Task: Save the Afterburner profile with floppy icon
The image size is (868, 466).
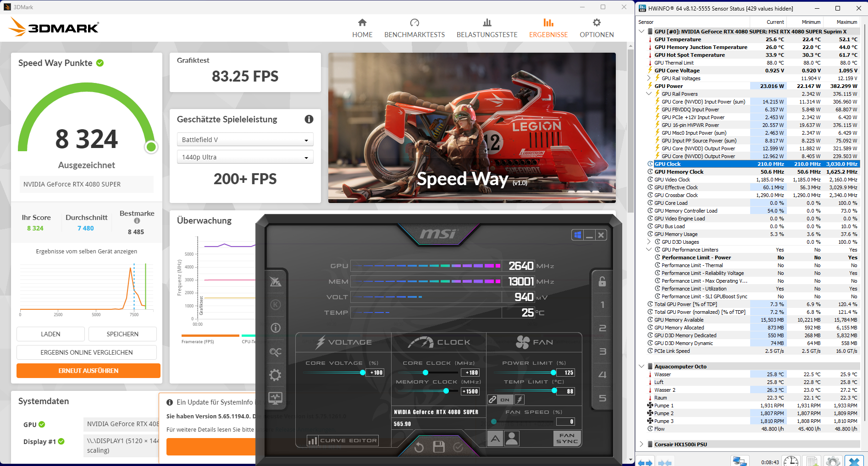Action: (439, 447)
